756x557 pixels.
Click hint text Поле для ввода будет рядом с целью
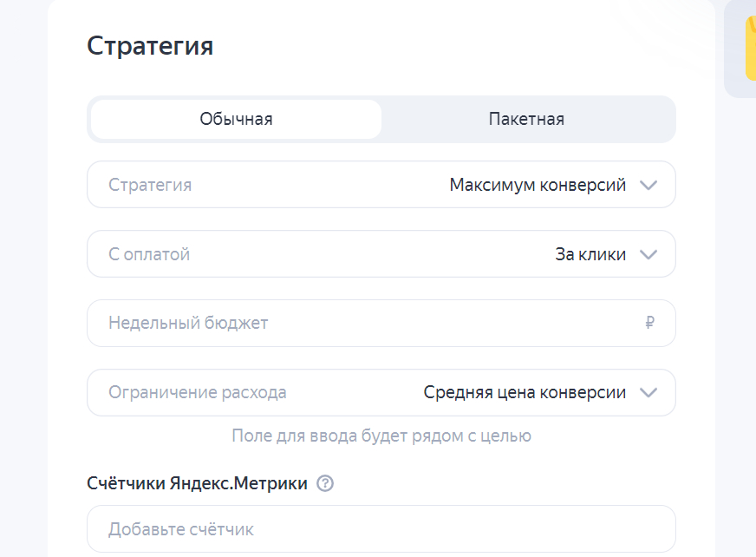pos(381,436)
